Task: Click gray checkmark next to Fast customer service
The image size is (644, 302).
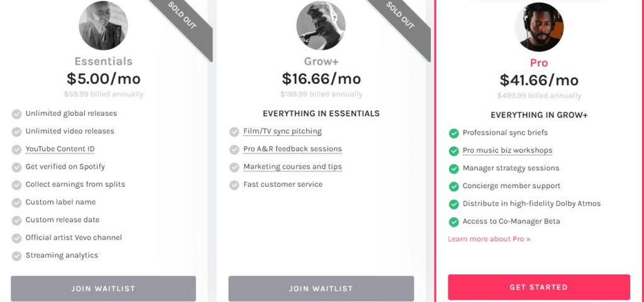Action: pyautogui.click(x=234, y=185)
